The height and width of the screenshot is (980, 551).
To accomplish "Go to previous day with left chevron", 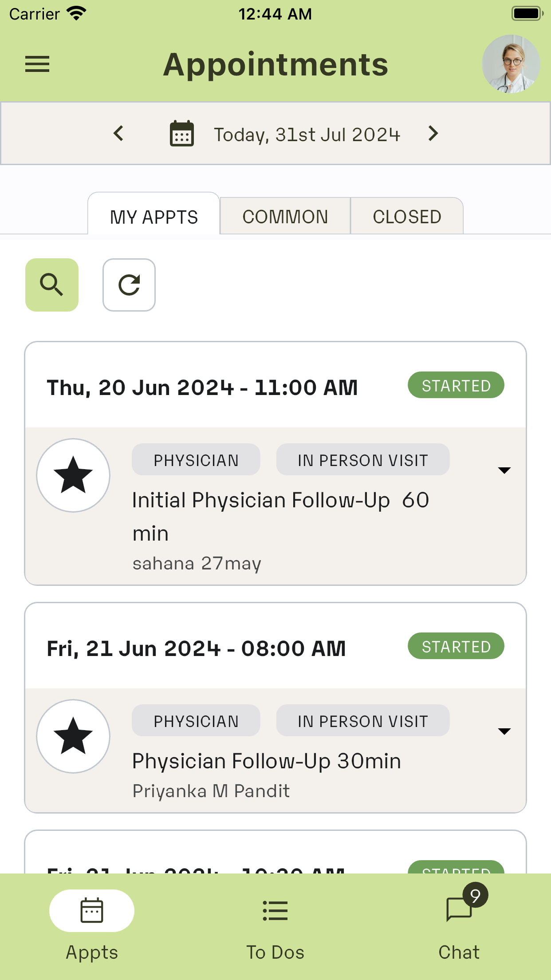I will pyautogui.click(x=118, y=133).
